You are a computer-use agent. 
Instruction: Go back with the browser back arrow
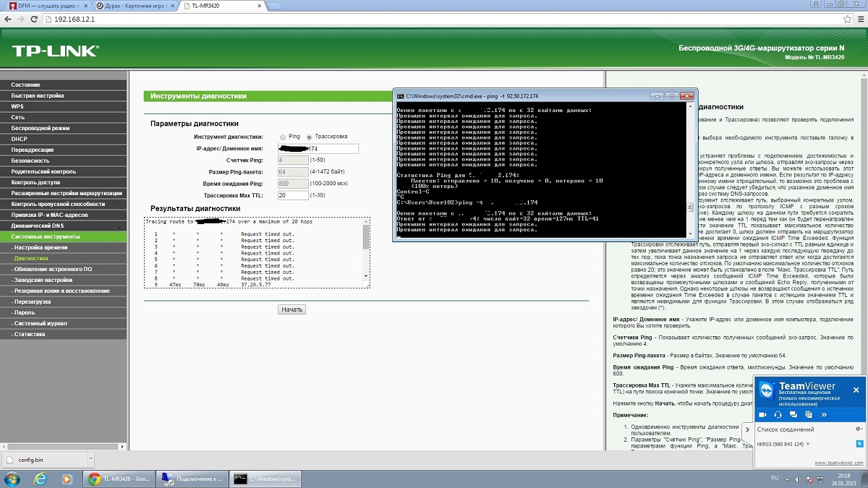(7, 19)
